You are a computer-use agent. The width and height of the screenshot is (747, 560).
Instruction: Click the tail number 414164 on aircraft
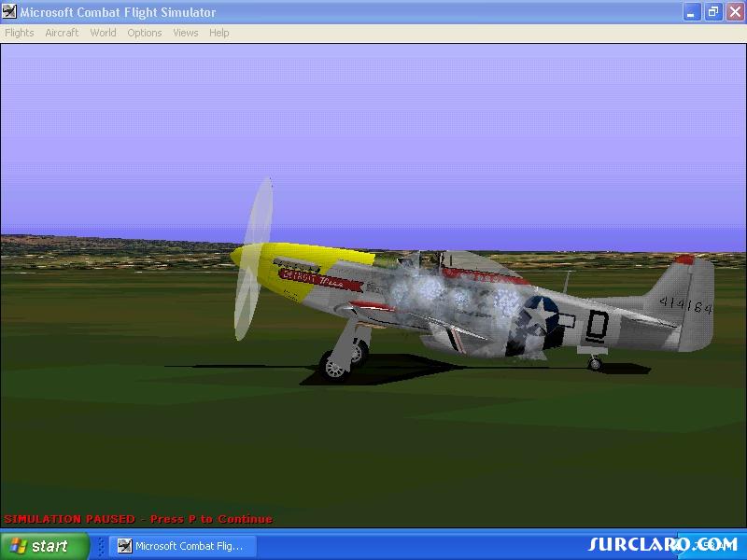[685, 305]
